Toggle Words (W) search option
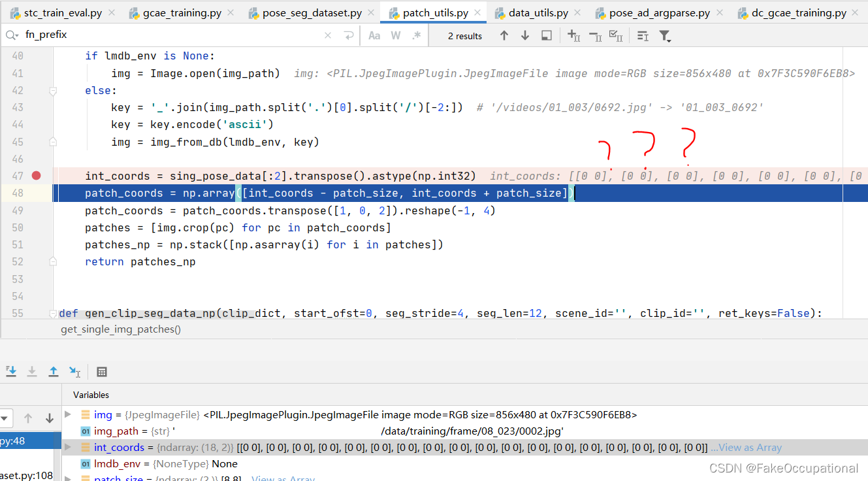868x481 pixels. [396, 36]
